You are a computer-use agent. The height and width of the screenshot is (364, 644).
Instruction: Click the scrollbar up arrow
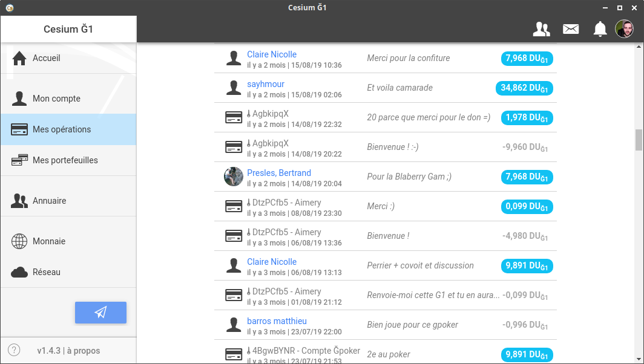[x=639, y=47]
